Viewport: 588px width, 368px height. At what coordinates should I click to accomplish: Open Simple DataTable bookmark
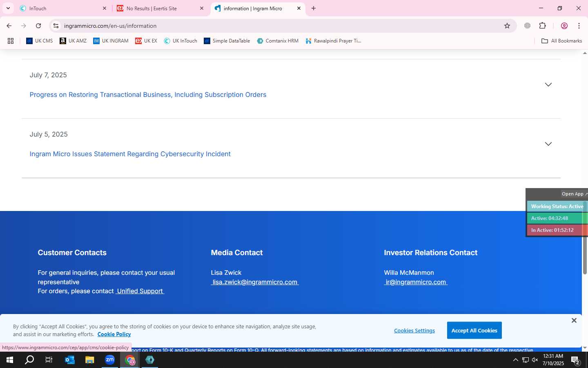pos(227,41)
